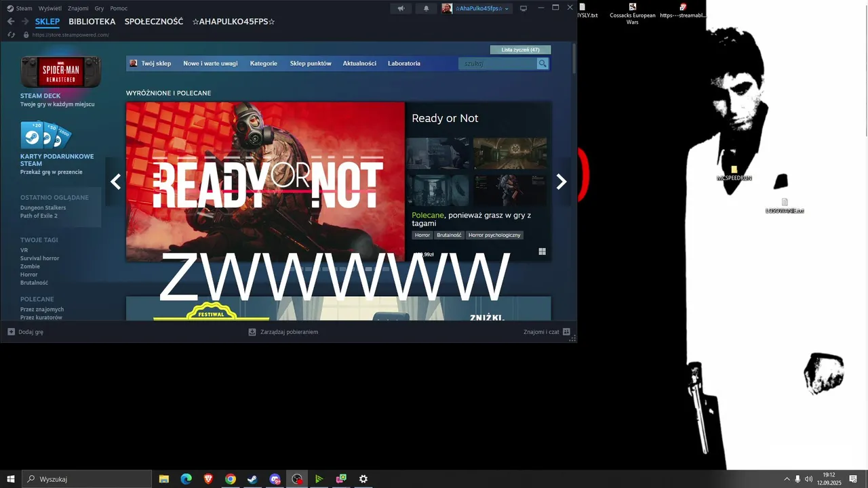Image resolution: width=868 pixels, height=488 pixels.
Task: Open the Pomoc menu
Action: coord(119,8)
